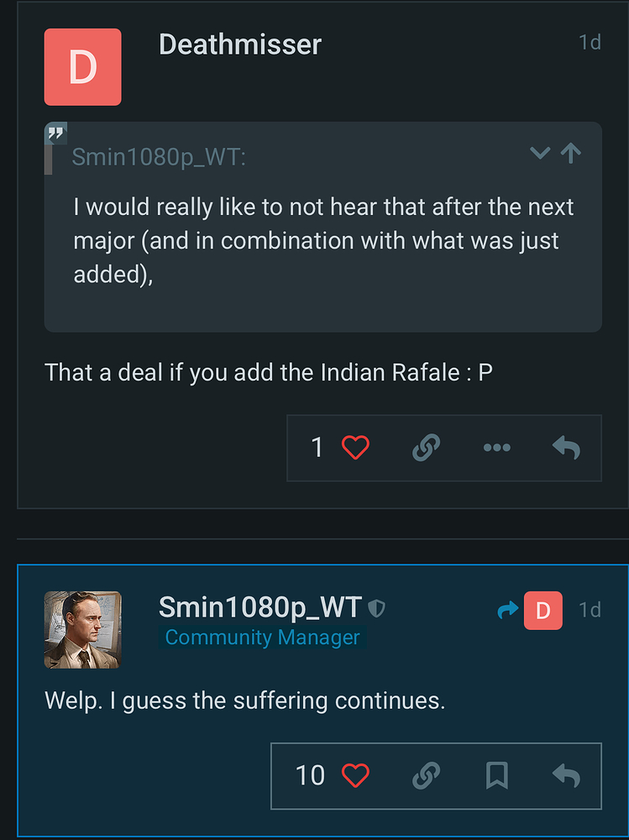Click Smin1080p_WT's portrait avatar

[82, 630]
